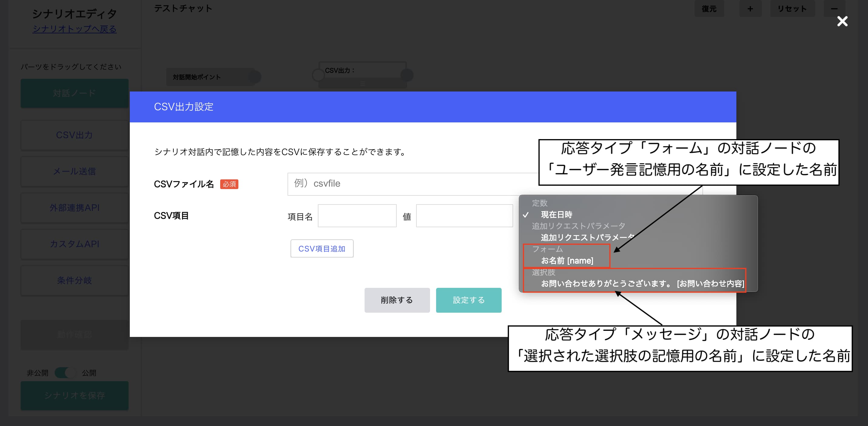
Task: Click the 復元 button in the top bar
Action: click(x=709, y=9)
